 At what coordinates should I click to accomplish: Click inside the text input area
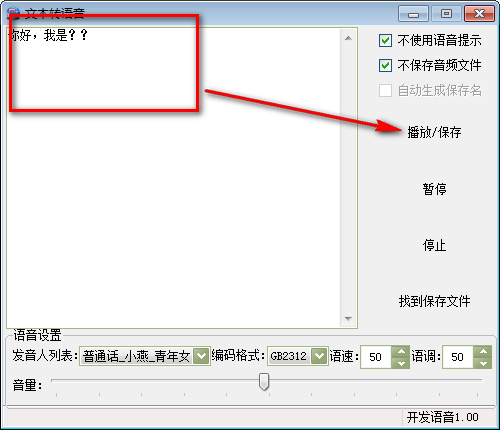pos(173,178)
